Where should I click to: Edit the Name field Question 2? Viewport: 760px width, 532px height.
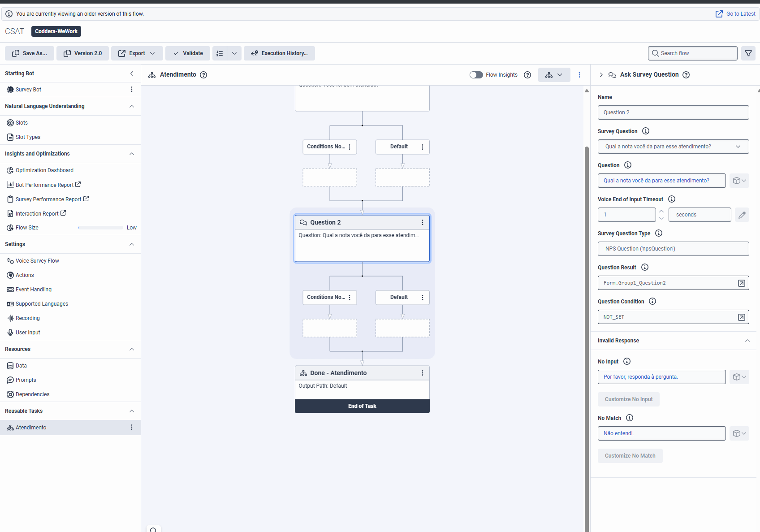point(673,112)
